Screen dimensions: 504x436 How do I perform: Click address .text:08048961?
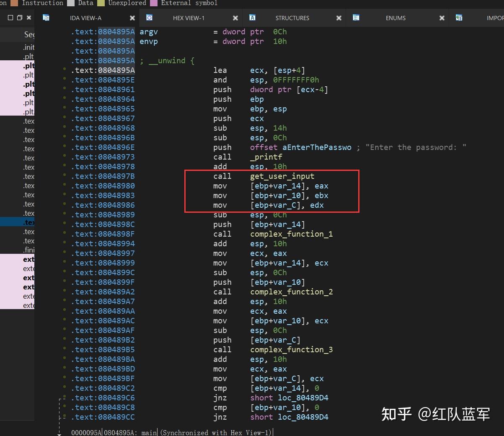point(103,90)
